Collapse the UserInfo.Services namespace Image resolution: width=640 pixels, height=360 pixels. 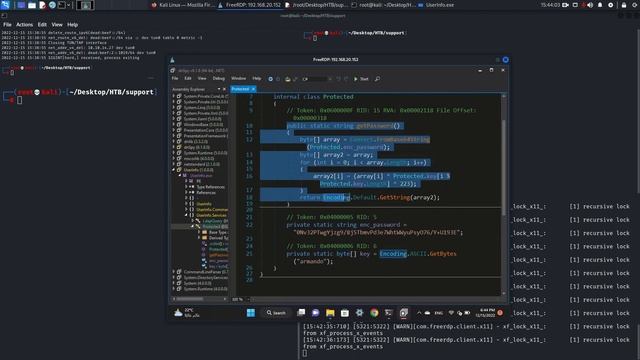coord(187,215)
